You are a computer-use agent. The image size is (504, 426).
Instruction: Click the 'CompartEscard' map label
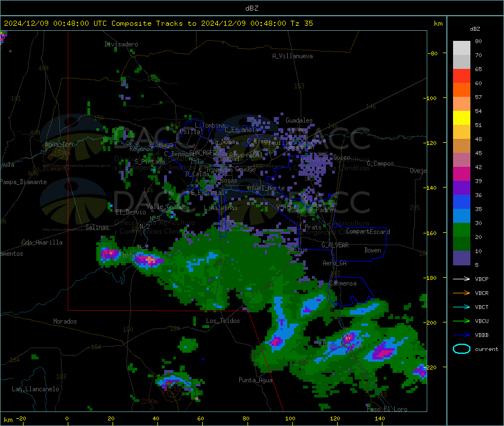coord(368,231)
